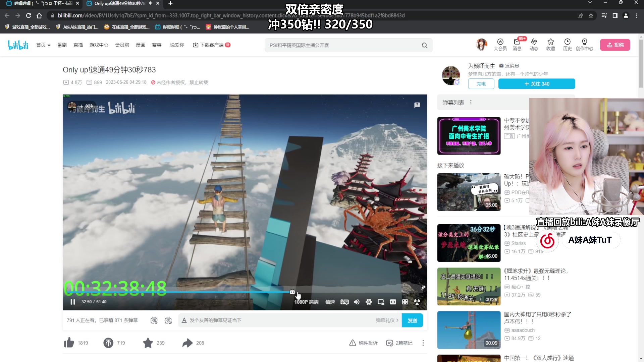Pause the video playback
Image resolution: width=644 pixels, height=362 pixels.
[x=72, y=302]
